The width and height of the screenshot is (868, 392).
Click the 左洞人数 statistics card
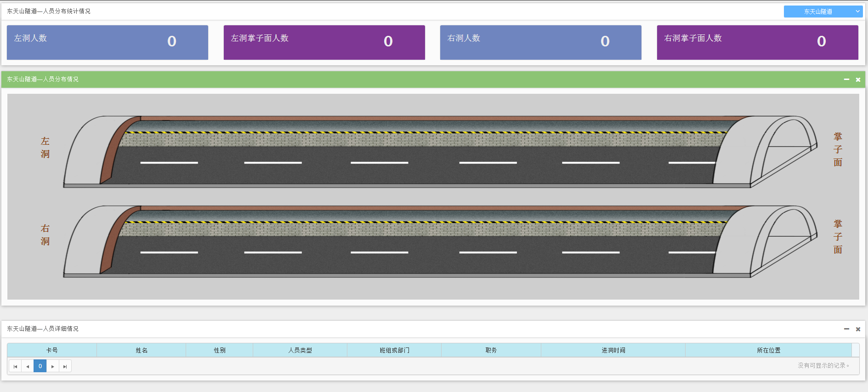coord(108,42)
